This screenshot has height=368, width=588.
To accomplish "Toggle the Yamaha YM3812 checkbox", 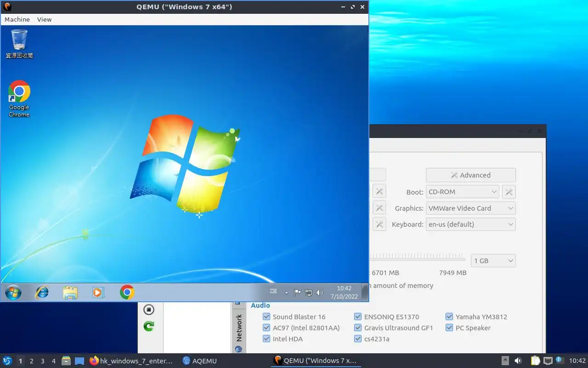I will pos(449,316).
